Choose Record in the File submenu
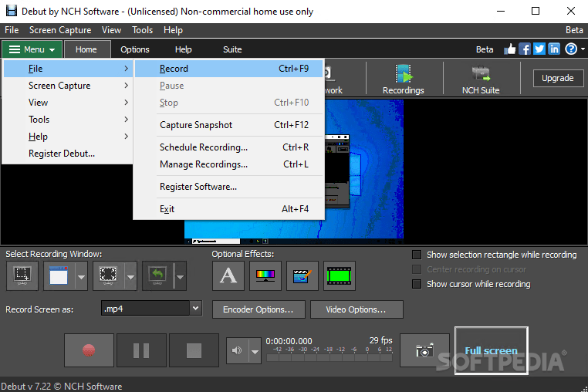The width and height of the screenshot is (588, 392). click(228, 69)
